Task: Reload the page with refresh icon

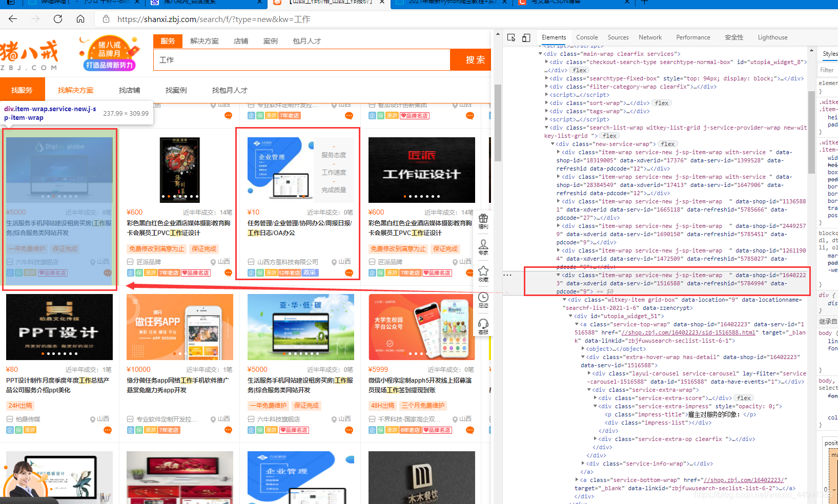Action: coord(58,19)
